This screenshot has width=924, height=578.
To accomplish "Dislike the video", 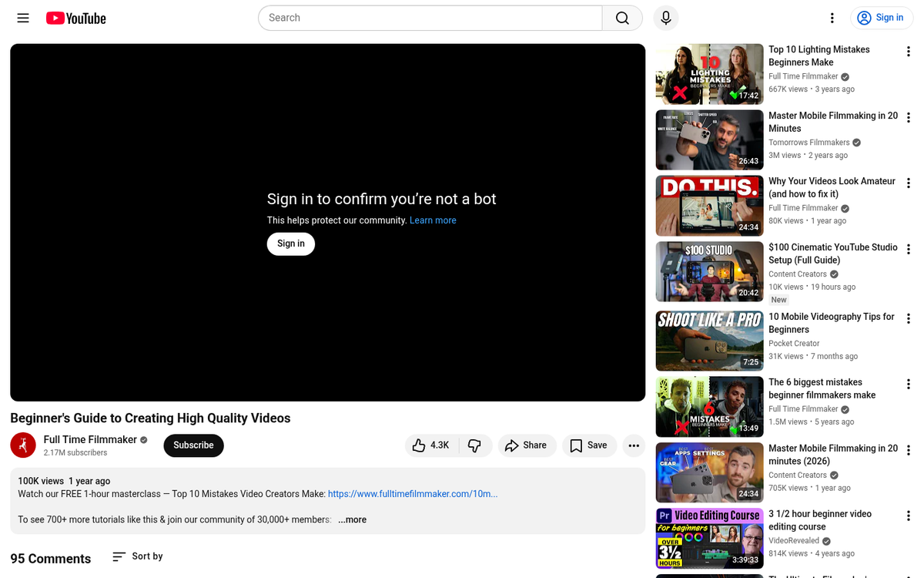I will tap(474, 445).
